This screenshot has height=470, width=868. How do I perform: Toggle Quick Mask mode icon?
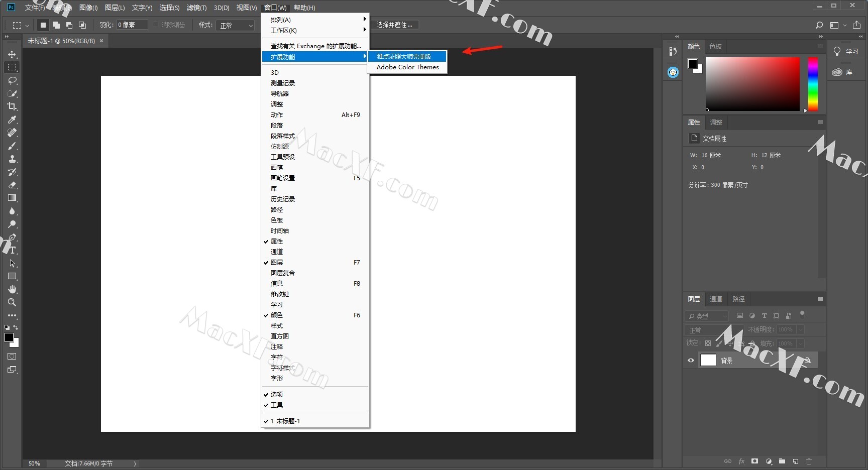(x=12, y=357)
